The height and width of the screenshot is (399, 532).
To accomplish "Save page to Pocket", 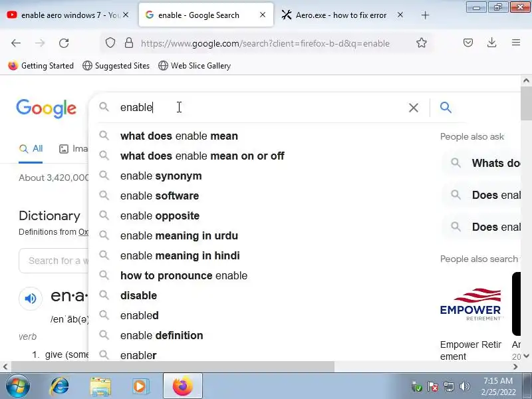I will pos(468,43).
